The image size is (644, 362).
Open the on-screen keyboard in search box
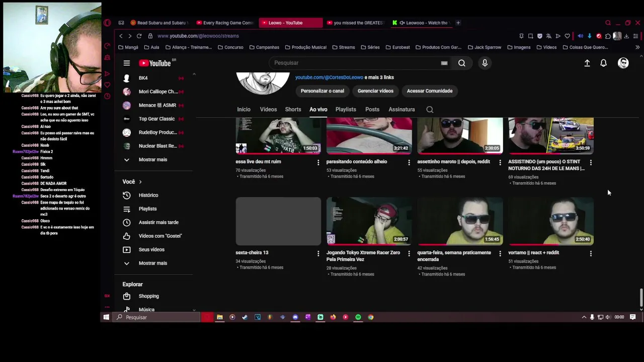tap(444, 63)
